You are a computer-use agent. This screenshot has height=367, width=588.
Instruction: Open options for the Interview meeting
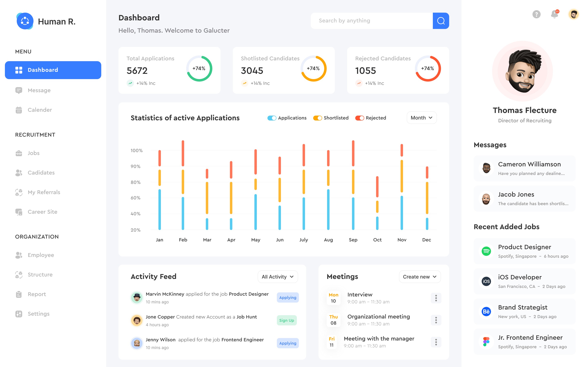tap(436, 298)
